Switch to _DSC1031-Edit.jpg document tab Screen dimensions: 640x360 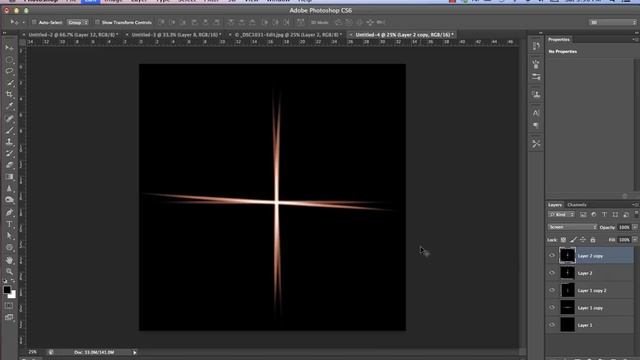pos(288,35)
